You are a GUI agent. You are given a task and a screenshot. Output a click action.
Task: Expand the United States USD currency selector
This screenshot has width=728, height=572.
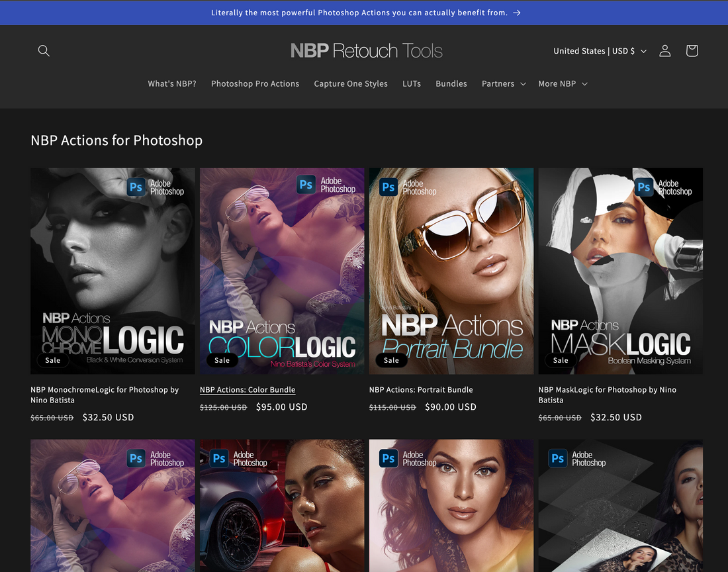click(600, 51)
